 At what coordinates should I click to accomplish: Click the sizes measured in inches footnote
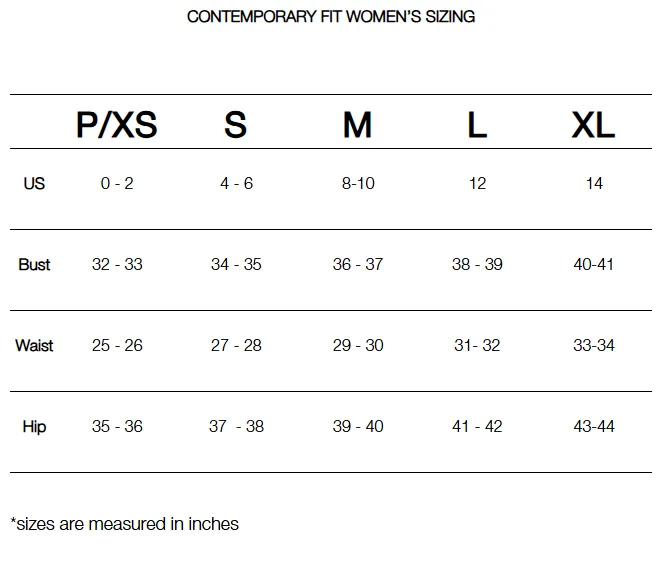pyautogui.click(x=124, y=524)
